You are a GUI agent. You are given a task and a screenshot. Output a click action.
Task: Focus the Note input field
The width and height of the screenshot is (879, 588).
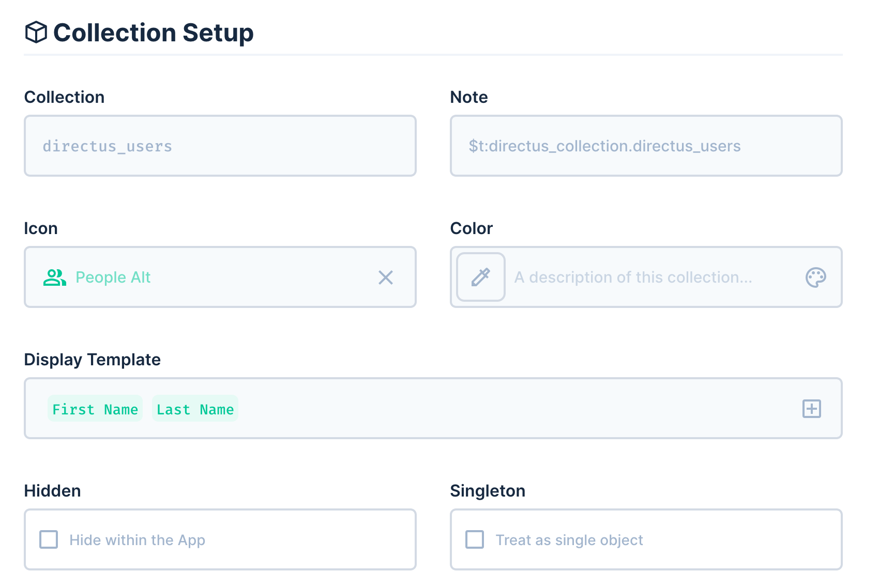tap(646, 146)
